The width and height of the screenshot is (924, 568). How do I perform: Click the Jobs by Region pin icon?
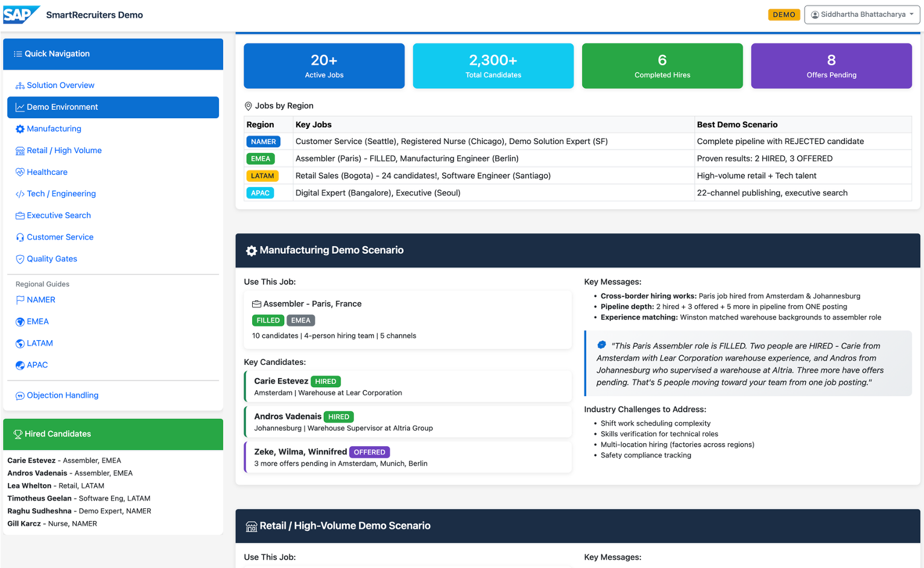click(248, 106)
